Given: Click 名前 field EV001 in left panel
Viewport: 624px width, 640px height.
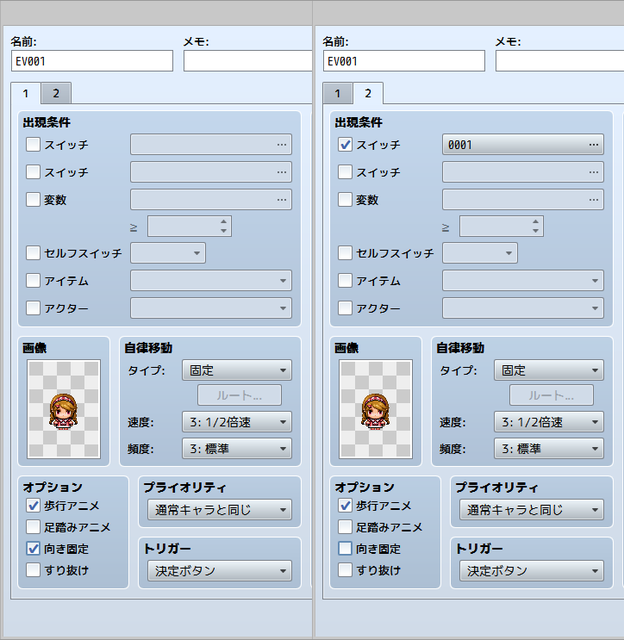Looking at the screenshot, I should point(92,61).
